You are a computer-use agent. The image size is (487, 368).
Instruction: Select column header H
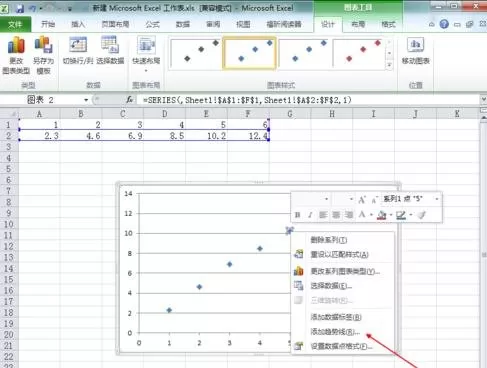click(x=332, y=114)
